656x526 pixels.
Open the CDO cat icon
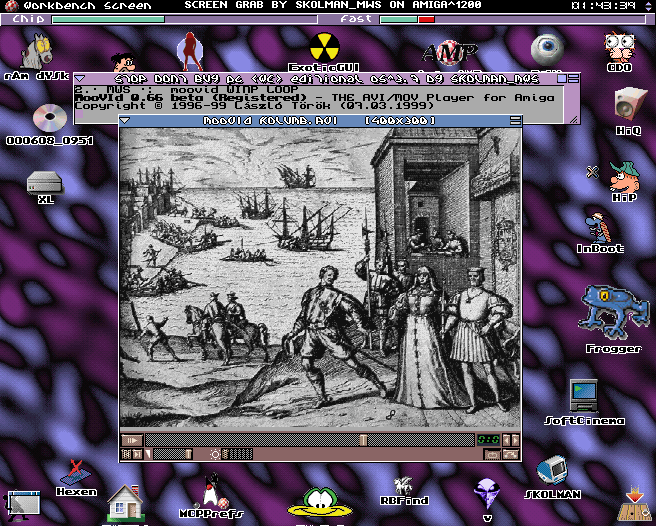620,52
